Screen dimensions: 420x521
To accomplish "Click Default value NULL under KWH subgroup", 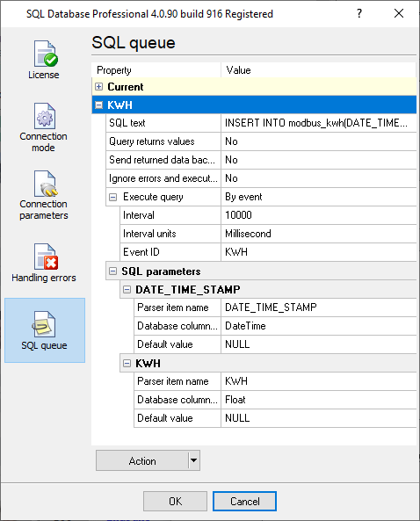I will click(x=318, y=418).
